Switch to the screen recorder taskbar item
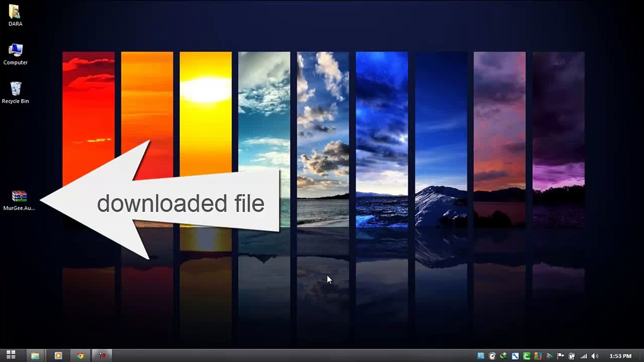The height and width of the screenshot is (362, 644). coord(102,356)
